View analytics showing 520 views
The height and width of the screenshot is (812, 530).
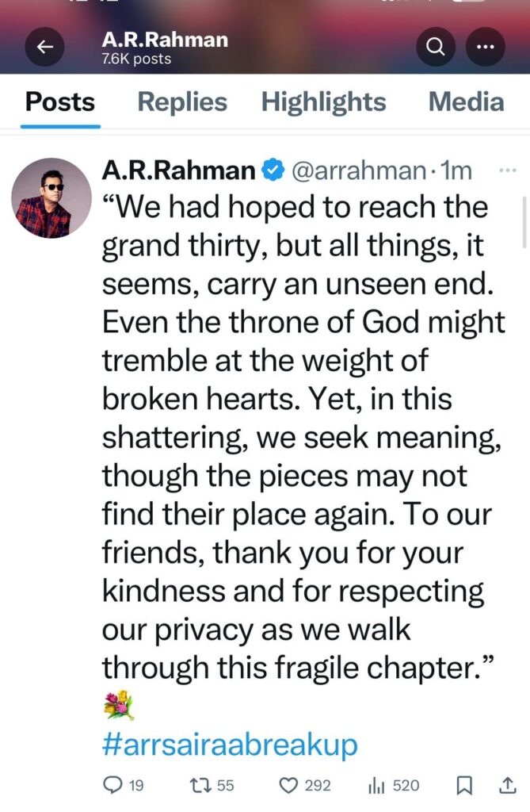click(394, 786)
